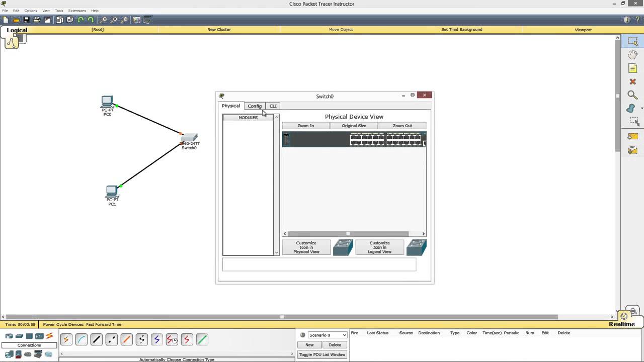Choose the Select tool in right sidebar
This screenshot has width=644, height=362.
click(632, 42)
